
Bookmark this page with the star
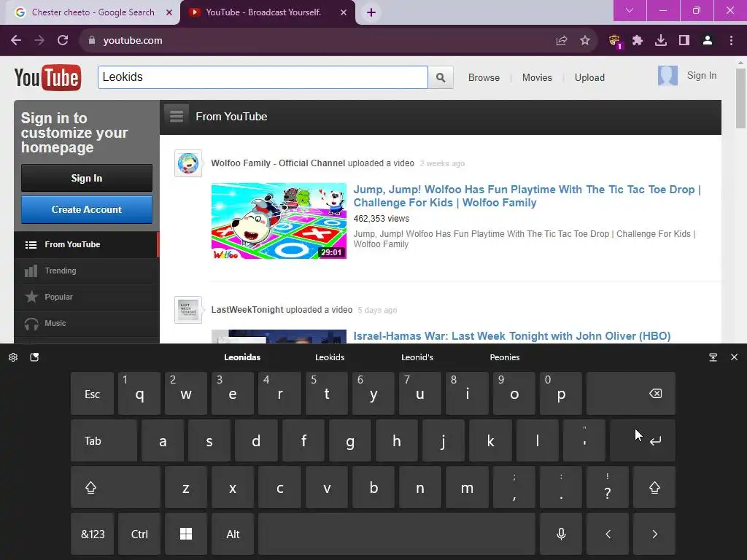[585, 41]
